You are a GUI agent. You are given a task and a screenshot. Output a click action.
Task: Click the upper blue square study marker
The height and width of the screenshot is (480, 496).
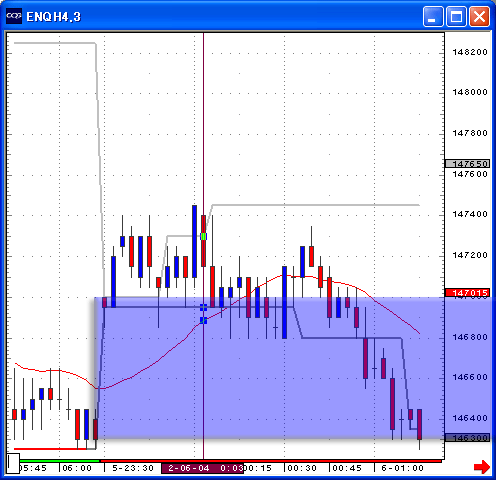coord(203,307)
